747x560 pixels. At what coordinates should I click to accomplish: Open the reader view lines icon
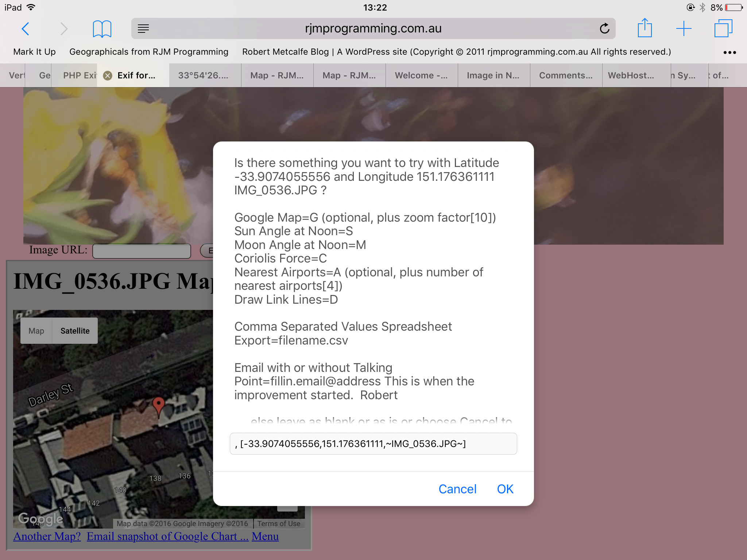click(143, 28)
